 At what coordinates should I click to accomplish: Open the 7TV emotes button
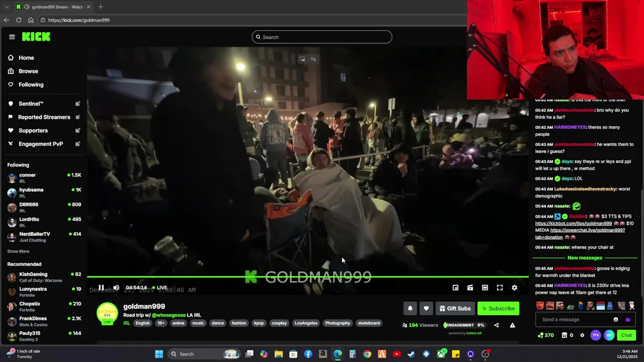(x=596, y=335)
